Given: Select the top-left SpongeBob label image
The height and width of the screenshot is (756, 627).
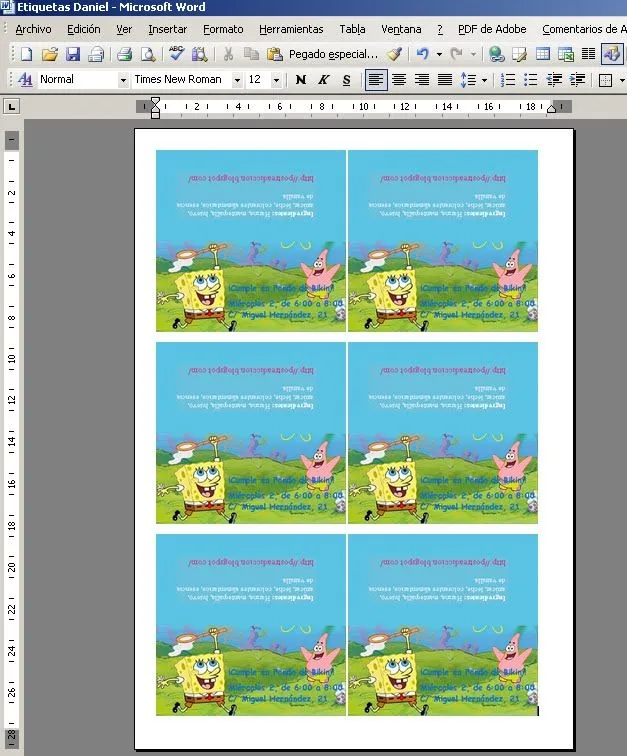Looking at the screenshot, I should 251,241.
